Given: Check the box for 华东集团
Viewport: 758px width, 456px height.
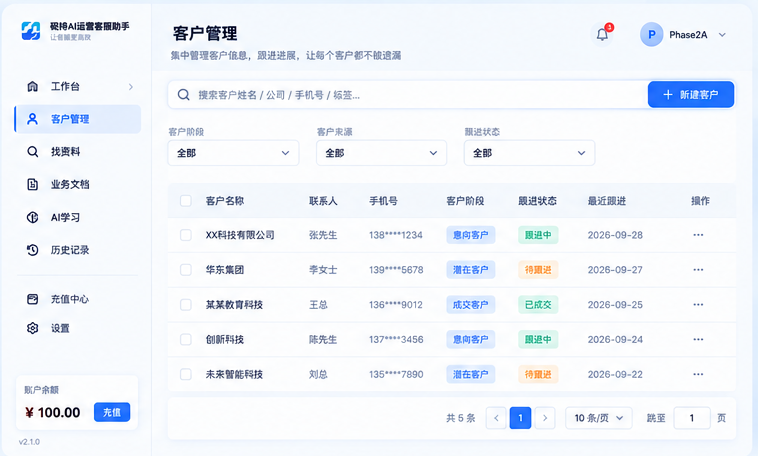Looking at the screenshot, I should coord(186,270).
